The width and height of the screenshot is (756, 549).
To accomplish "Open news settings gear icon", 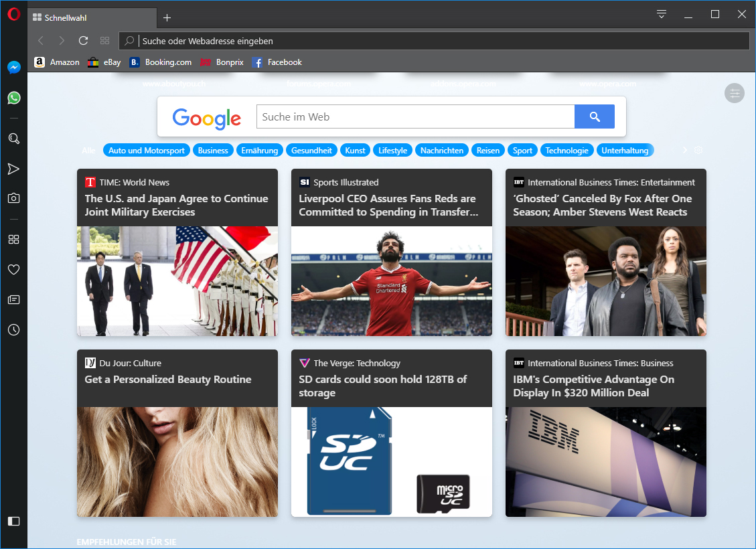I will (698, 151).
